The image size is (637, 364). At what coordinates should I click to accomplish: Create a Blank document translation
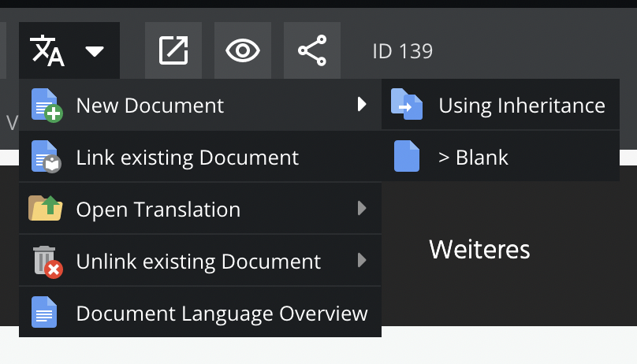(x=473, y=157)
